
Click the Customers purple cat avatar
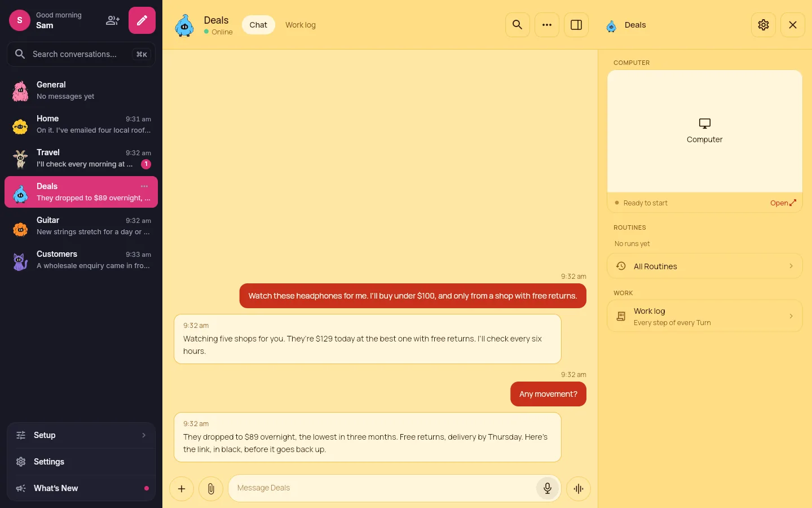pyautogui.click(x=20, y=261)
